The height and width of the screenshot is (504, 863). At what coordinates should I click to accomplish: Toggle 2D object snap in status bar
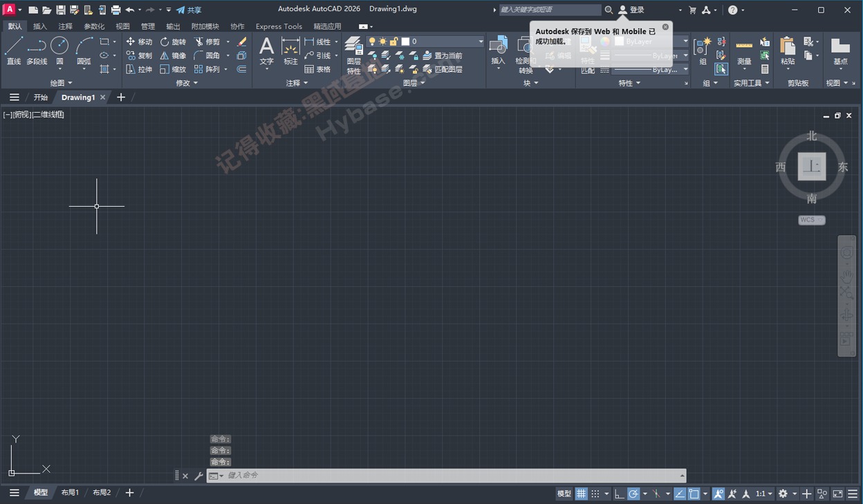[694, 494]
